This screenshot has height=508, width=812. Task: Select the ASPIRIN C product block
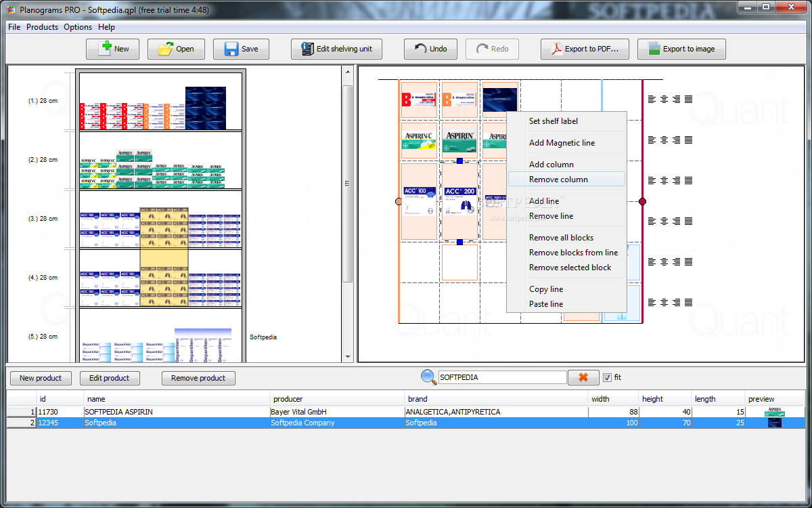pos(419,140)
